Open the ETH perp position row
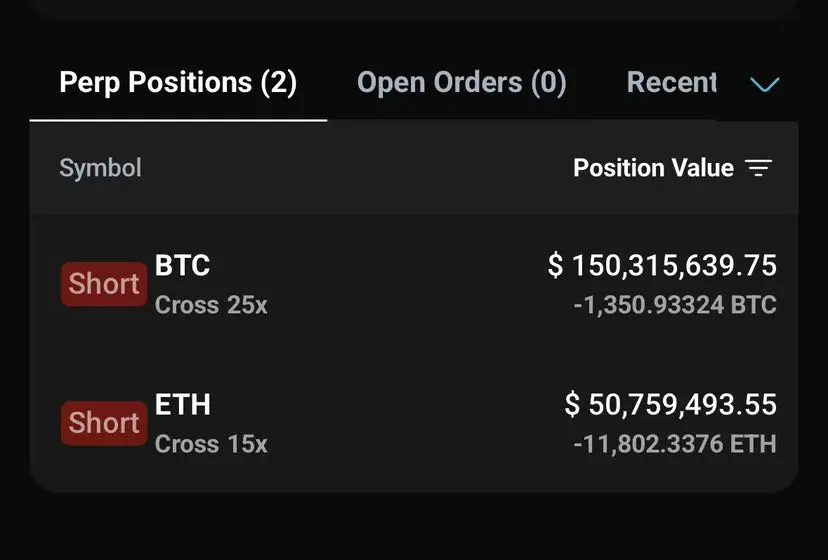The width and height of the screenshot is (828, 560). [414, 424]
